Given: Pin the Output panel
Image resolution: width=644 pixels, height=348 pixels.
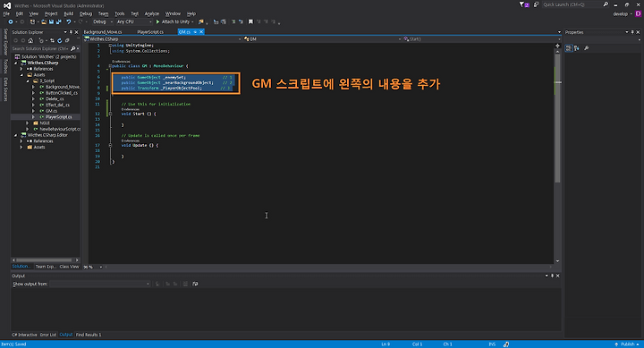Looking at the screenshot, I should point(552,276).
